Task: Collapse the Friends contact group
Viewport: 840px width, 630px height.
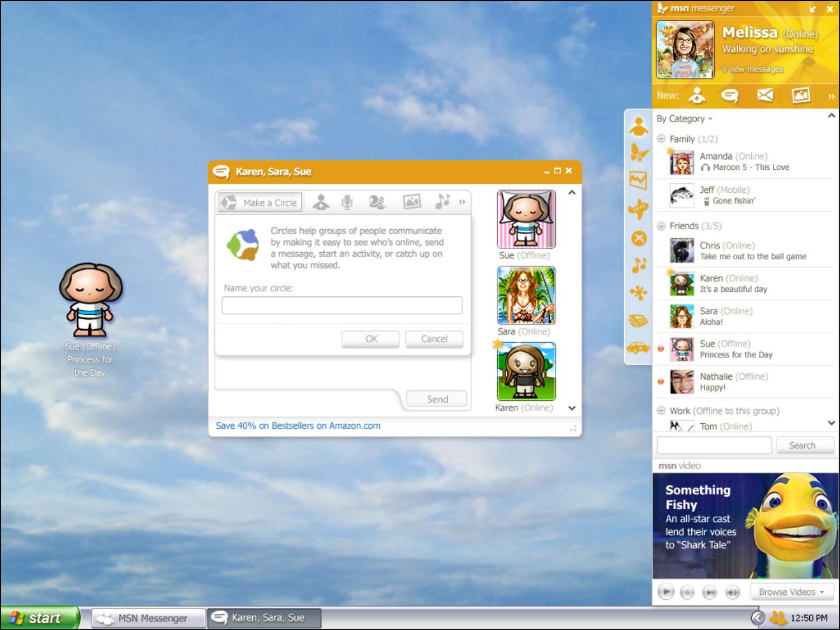Action: pyautogui.click(x=661, y=226)
